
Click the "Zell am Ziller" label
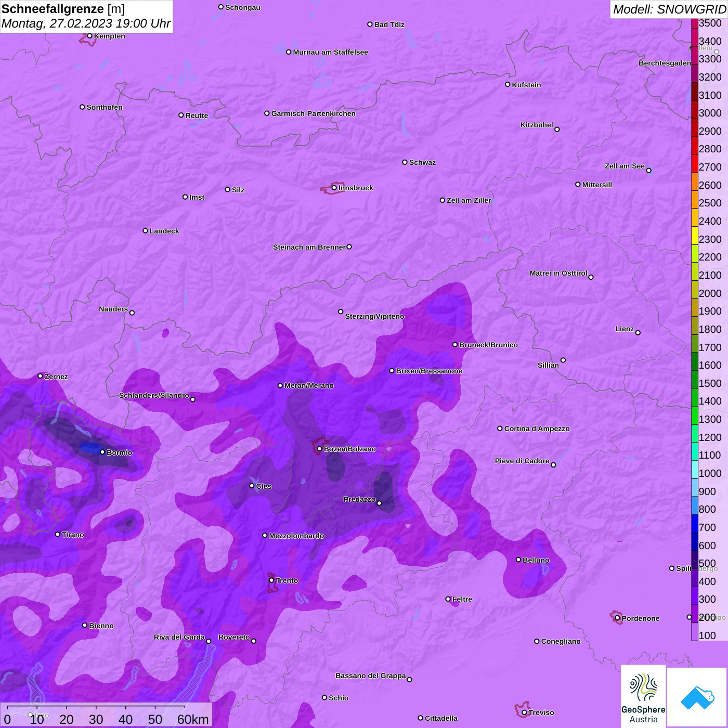469,200
